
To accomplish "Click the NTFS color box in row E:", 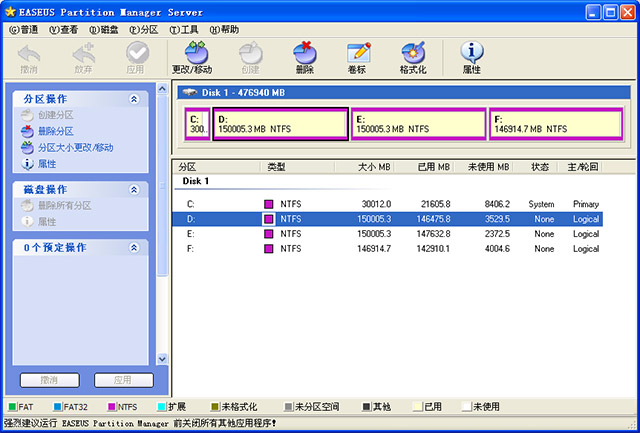I will pos(269,234).
